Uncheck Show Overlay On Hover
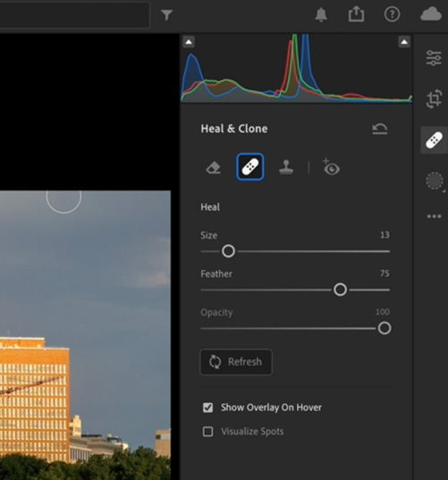448x480 pixels. pos(208,408)
